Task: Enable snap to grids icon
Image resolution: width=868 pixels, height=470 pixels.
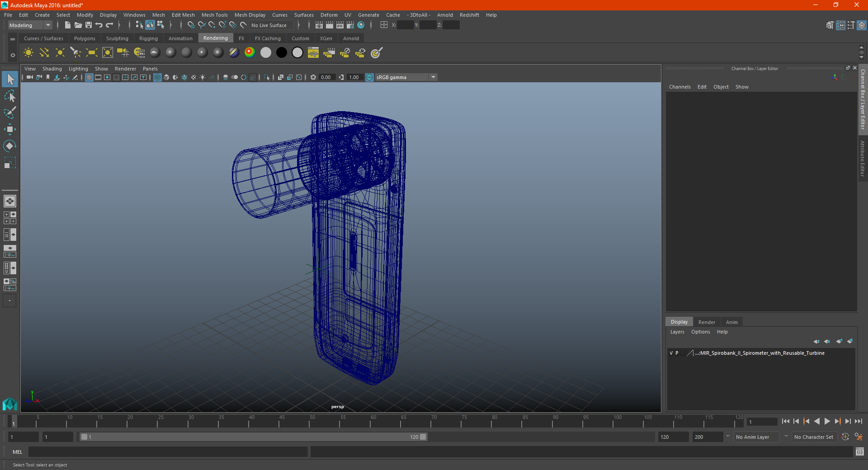Action: coord(191,25)
